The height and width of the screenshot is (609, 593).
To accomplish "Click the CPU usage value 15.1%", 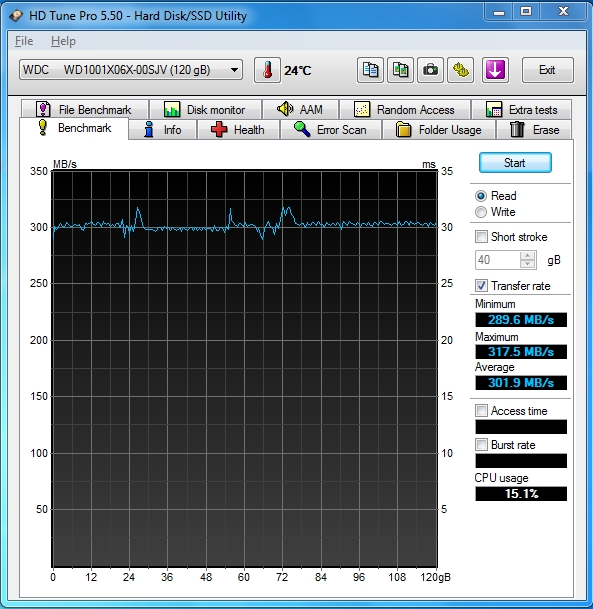I will (521, 494).
